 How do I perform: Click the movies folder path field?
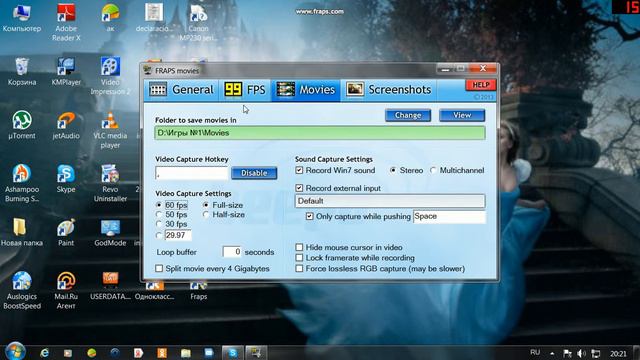pyautogui.click(x=320, y=133)
